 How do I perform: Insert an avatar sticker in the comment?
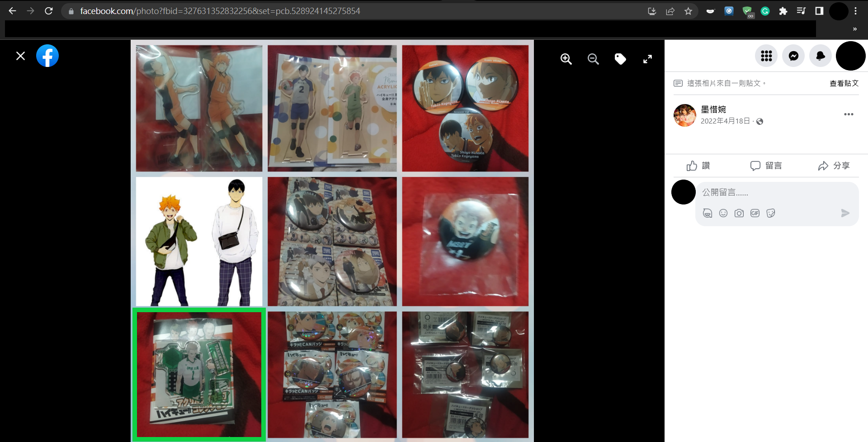708,213
